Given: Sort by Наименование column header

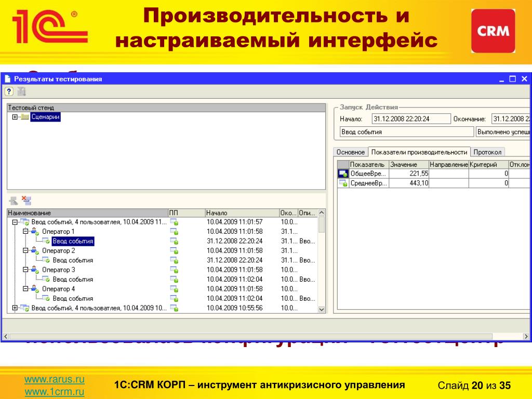Looking at the screenshot, I should [x=87, y=212].
